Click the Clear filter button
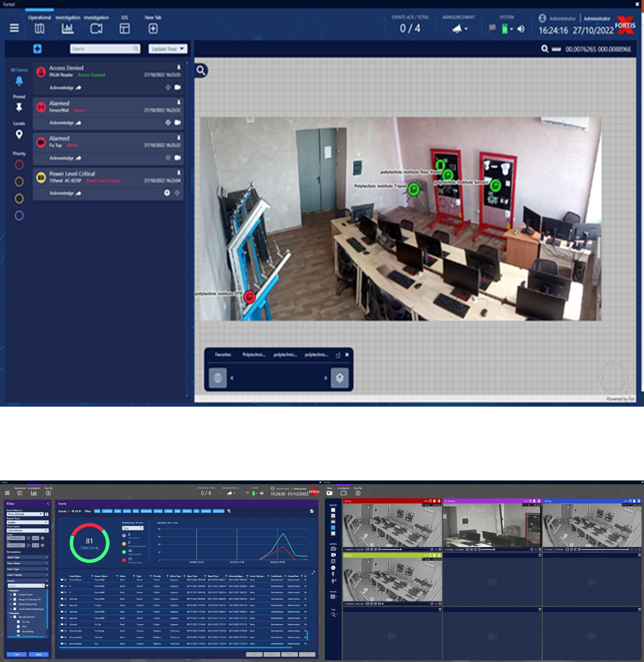 point(17,654)
